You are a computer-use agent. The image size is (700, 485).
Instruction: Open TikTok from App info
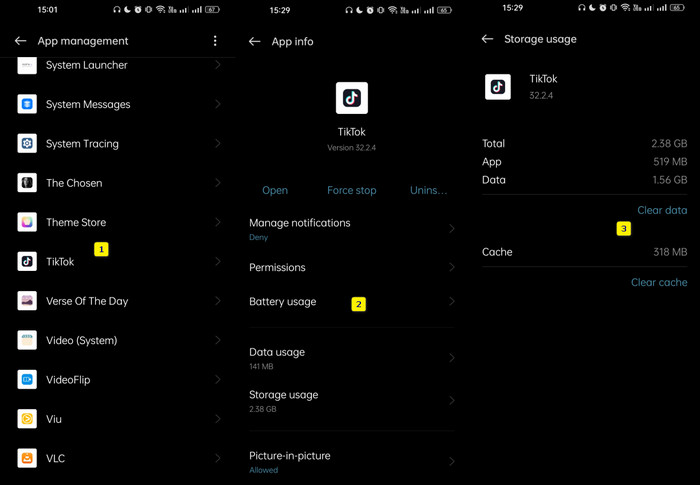[275, 190]
